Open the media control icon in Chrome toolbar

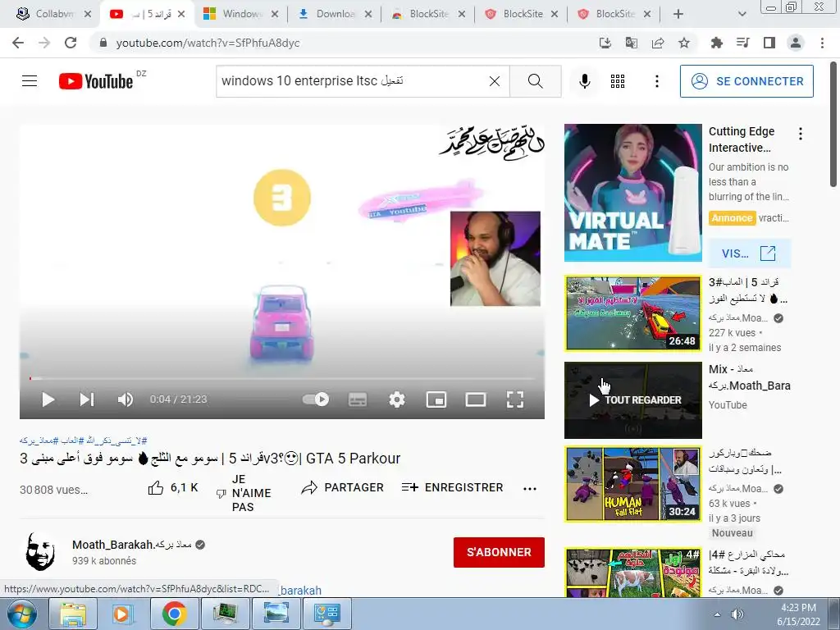(x=742, y=43)
